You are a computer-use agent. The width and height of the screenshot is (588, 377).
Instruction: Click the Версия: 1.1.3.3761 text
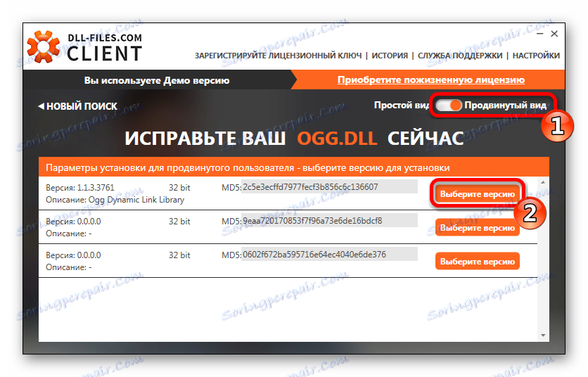point(80,188)
